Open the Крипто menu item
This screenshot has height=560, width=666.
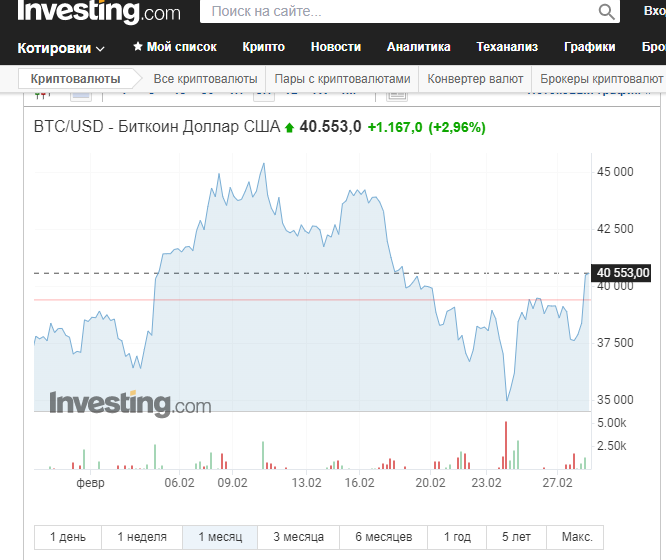[x=263, y=47]
